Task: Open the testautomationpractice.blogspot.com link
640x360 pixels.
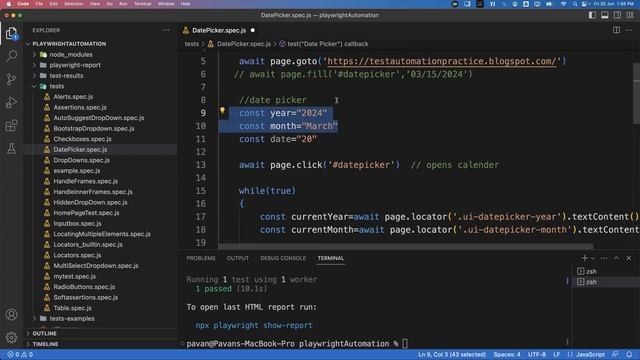Action: coord(442,61)
